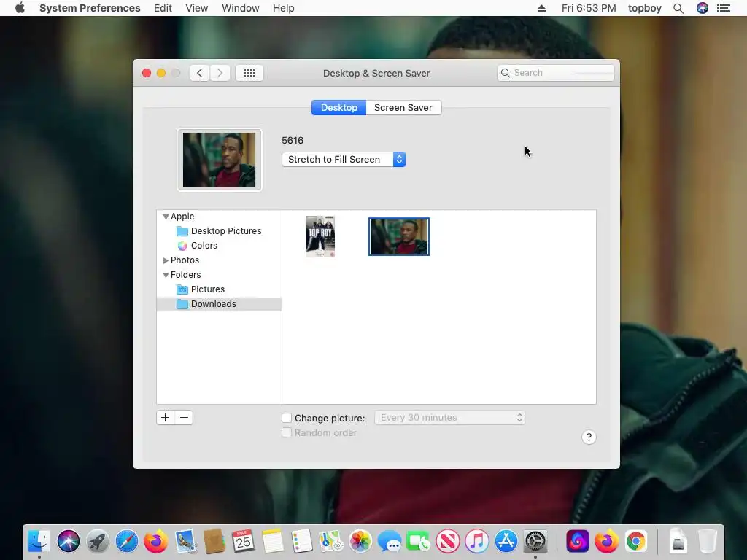Select Colors in sidebar
Viewport: 747px width, 560px height.
(x=219, y=246)
